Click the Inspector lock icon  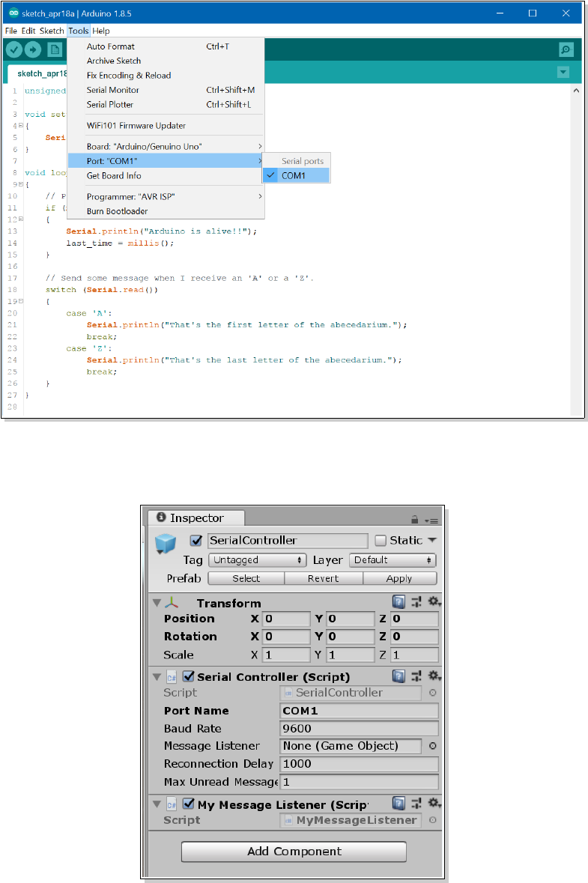[x=414, y=520]
